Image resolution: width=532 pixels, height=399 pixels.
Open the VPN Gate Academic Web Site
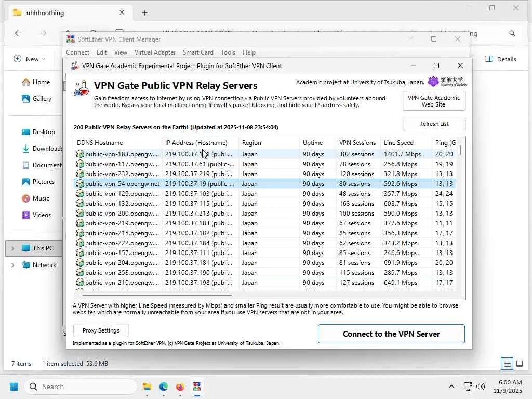434,101
